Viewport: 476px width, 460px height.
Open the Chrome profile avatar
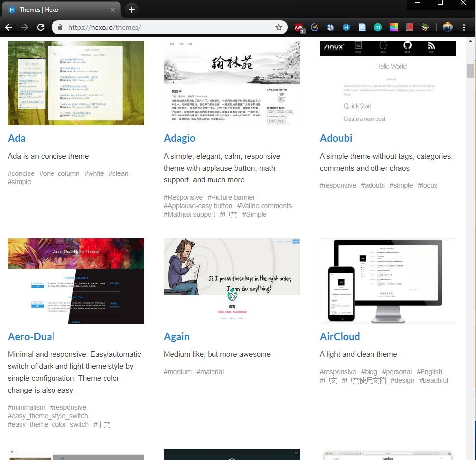pyautogui.click(x=447, y=27)
